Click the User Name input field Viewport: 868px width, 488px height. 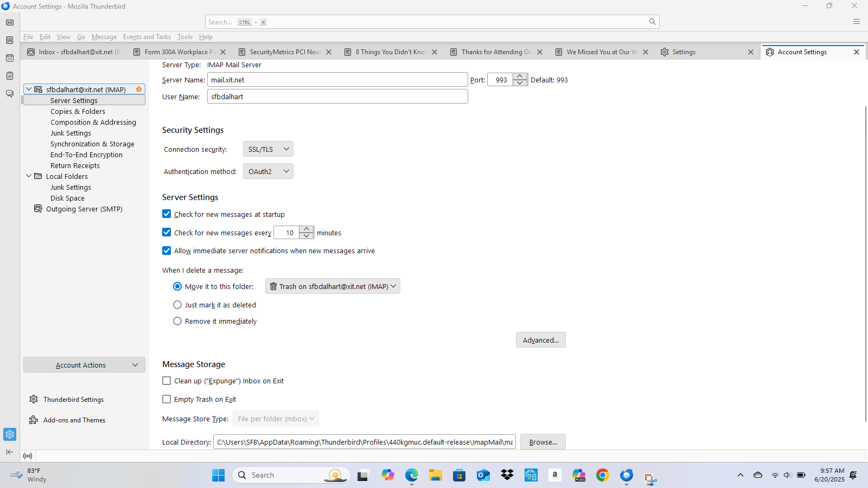coord(337,97)
